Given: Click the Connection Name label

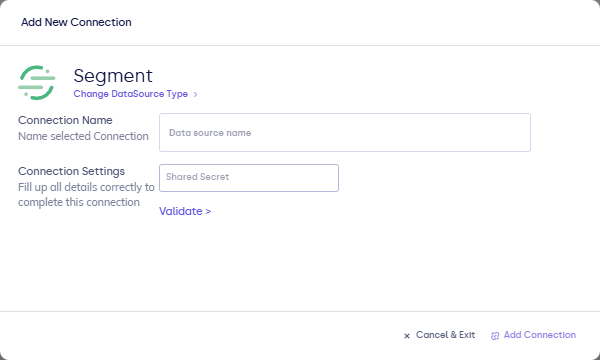Looking at the screenshot, I should [x=65, y=120].
